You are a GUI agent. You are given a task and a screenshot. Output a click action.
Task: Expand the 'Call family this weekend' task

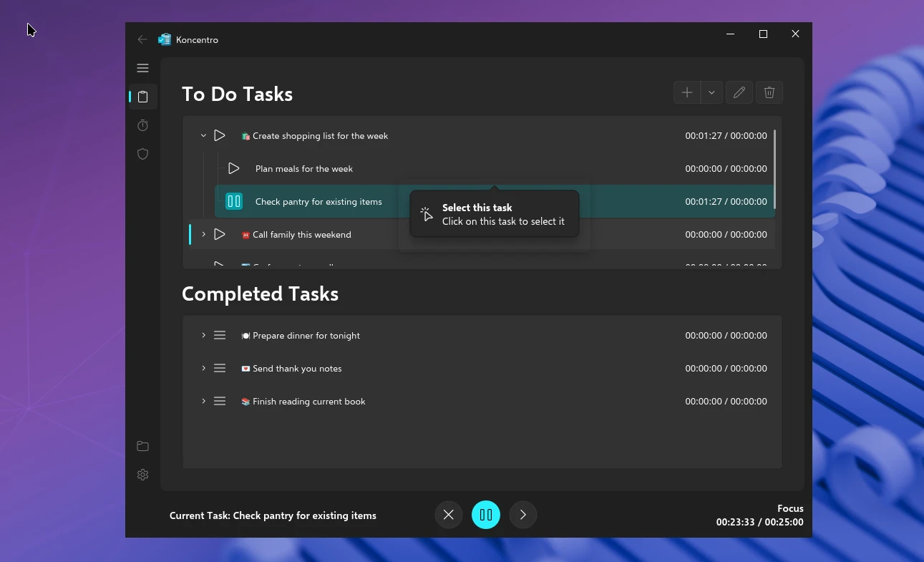point(203,234)
